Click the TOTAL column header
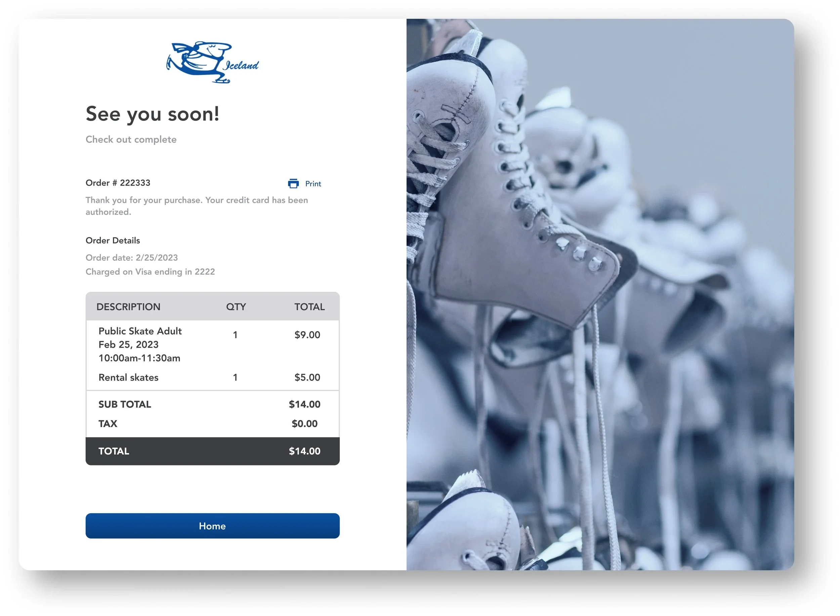The height and width of the screenshot is (616, 840). coord(309,306)
